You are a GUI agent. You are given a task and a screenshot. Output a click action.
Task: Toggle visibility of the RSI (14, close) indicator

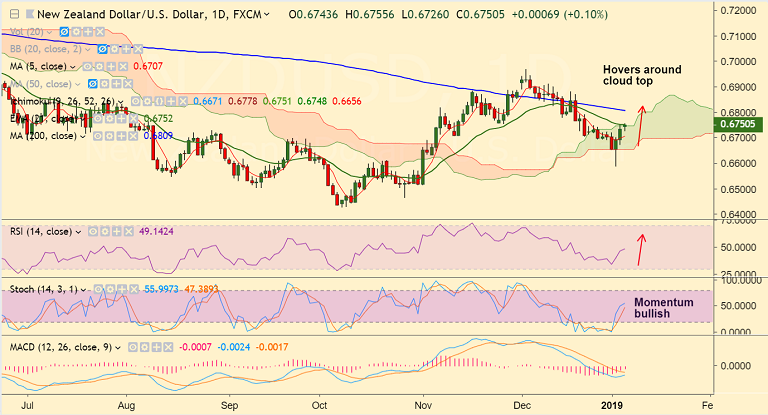pyautogui.click(x=93, y=231)
